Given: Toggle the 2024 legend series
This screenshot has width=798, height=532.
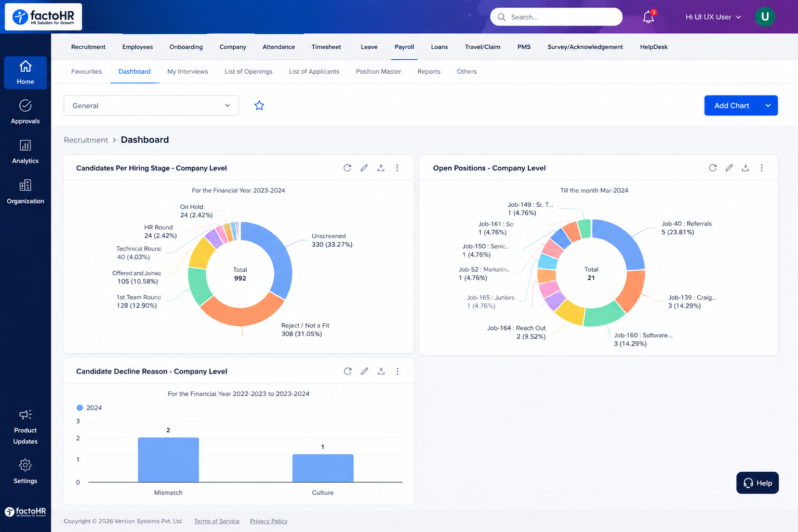Looking at the screenshot, I should (x=89, y=408).
